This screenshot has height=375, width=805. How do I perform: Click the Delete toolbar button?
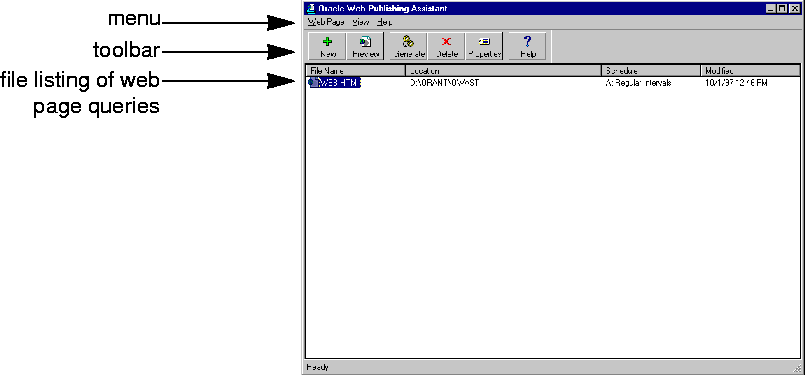click(446, 47)
